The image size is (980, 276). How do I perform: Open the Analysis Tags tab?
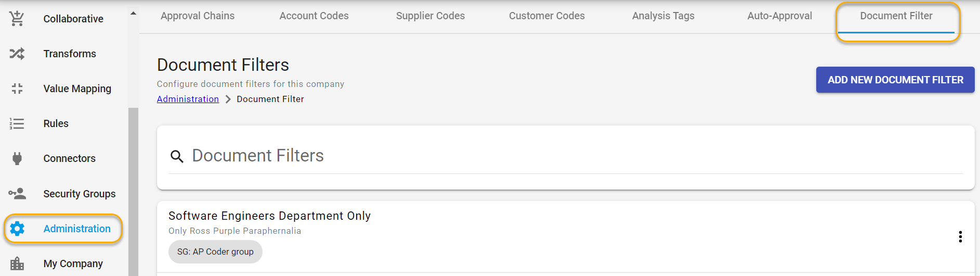663,16
